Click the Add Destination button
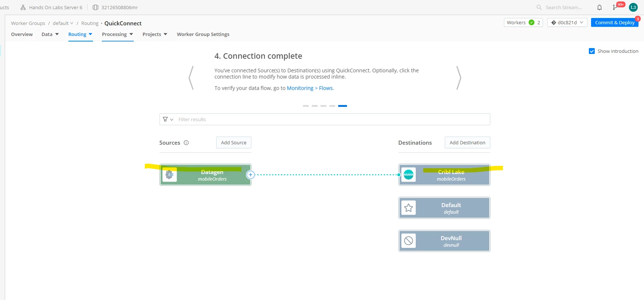644x300 pixels. pos(467,142)
